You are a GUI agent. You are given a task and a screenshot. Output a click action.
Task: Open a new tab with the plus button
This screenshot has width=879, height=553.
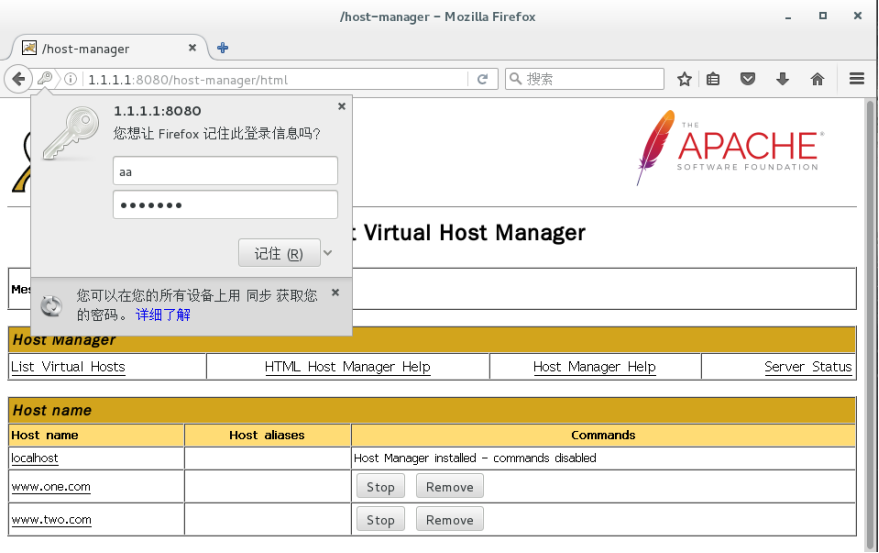point(223,47)
